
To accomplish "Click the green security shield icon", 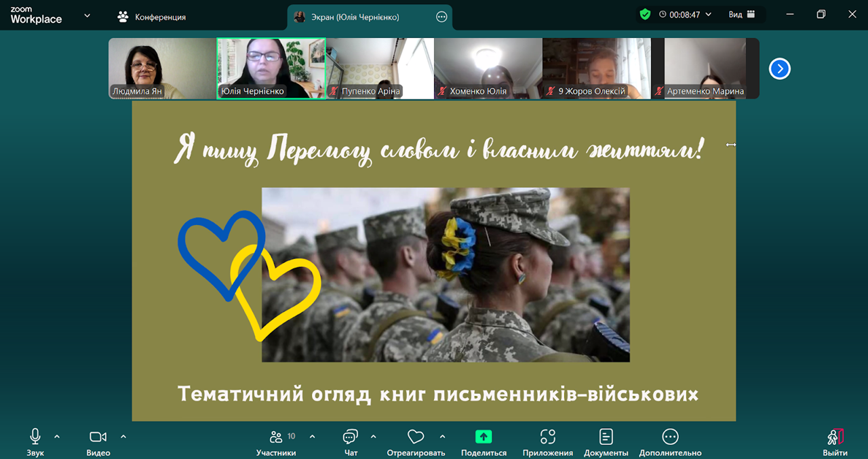I will [645, 14].
